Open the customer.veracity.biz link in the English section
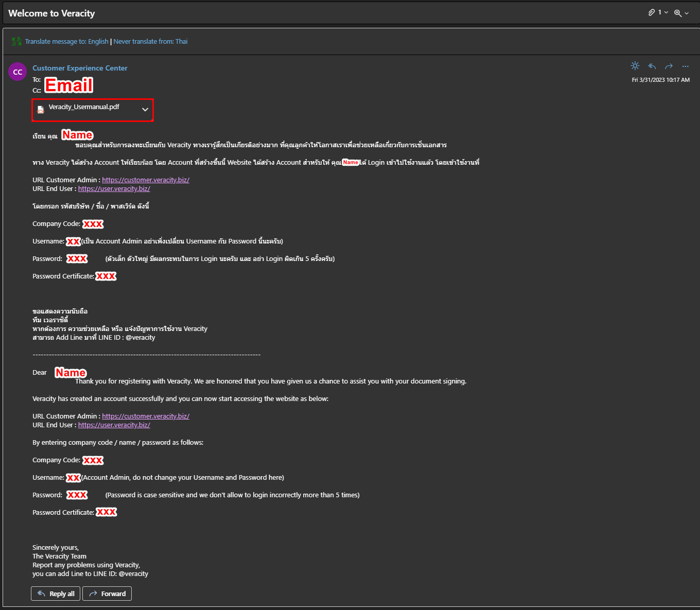Screen dimensions: 700x610 coord(146,416)
